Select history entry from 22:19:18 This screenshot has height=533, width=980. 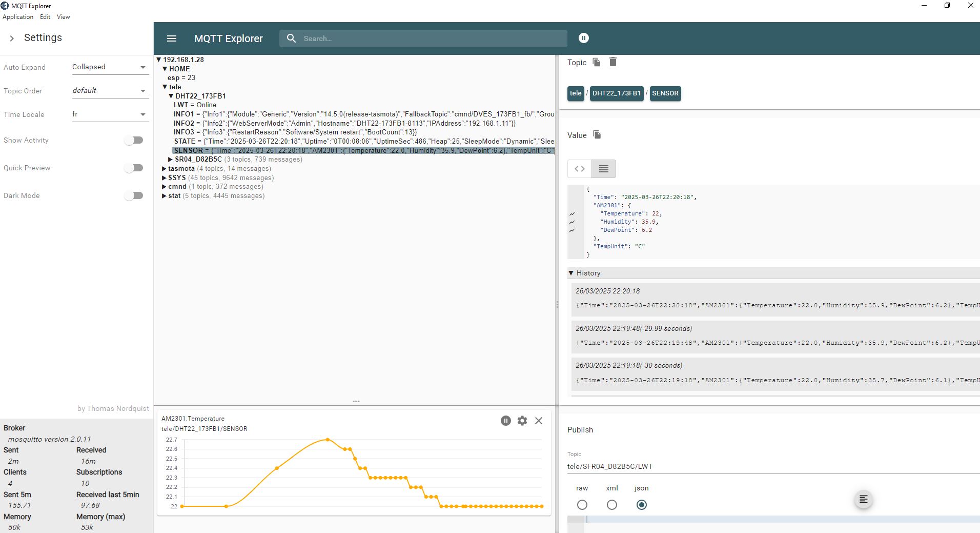[x=775, y=373]
